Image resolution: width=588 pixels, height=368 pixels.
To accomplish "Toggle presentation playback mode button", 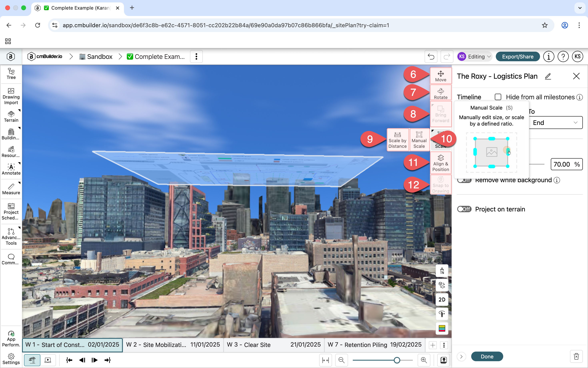I will point(48,360).
